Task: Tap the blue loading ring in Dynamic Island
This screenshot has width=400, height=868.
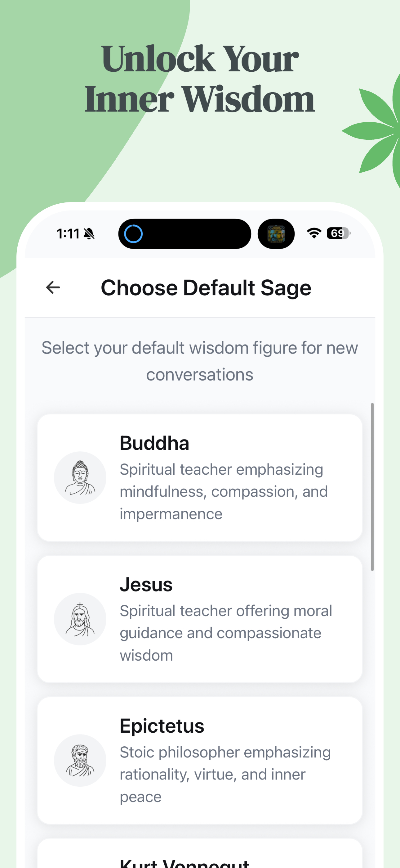Action: click(133, 233)
